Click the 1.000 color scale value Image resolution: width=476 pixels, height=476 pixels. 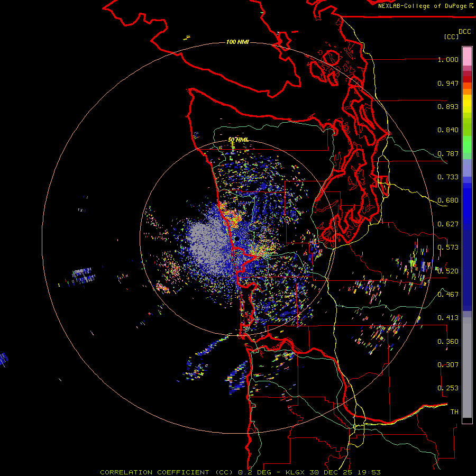[448, 59]
